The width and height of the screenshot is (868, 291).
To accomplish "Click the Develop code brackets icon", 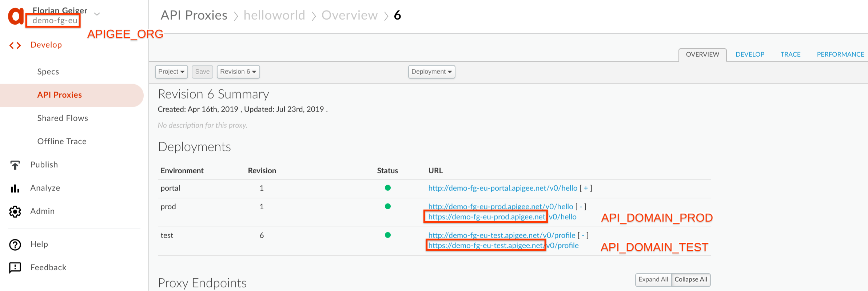I will point(15,45).
